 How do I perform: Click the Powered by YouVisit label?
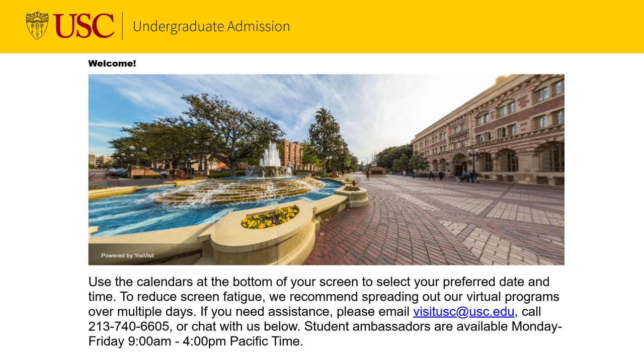(x=127, y=255)
